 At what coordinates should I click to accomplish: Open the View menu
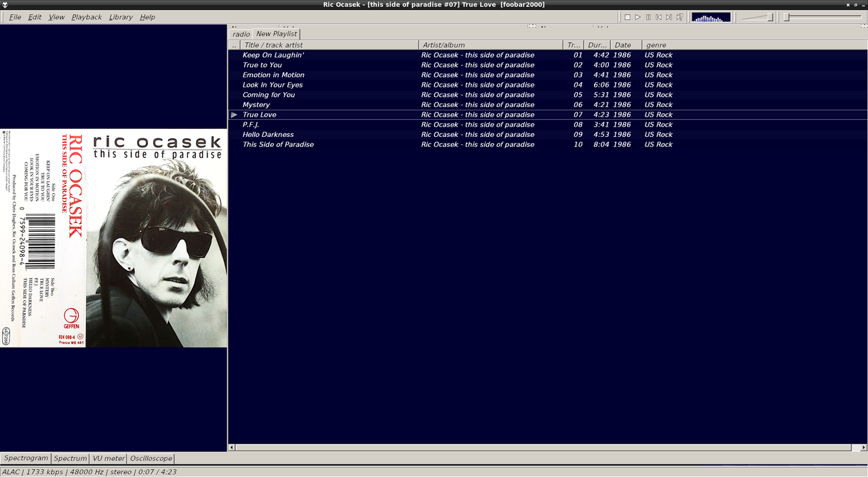pyautogui.click(x=56, y=17)
